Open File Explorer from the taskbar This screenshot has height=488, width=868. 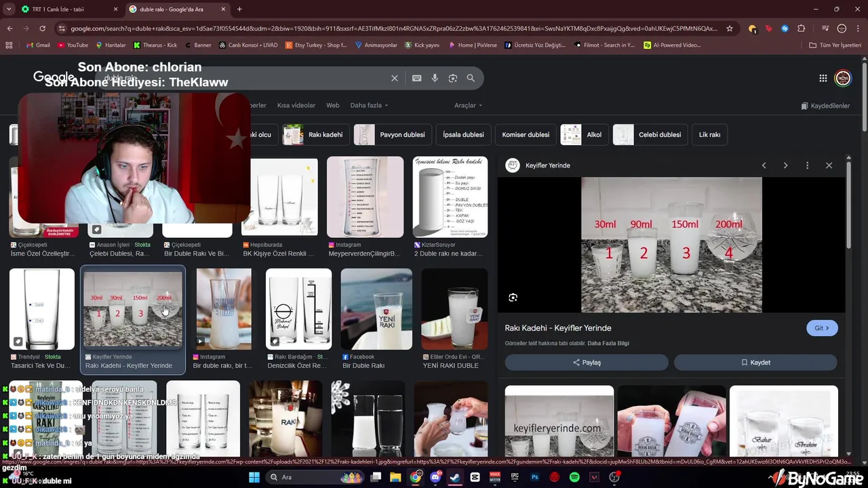(395, 477)
